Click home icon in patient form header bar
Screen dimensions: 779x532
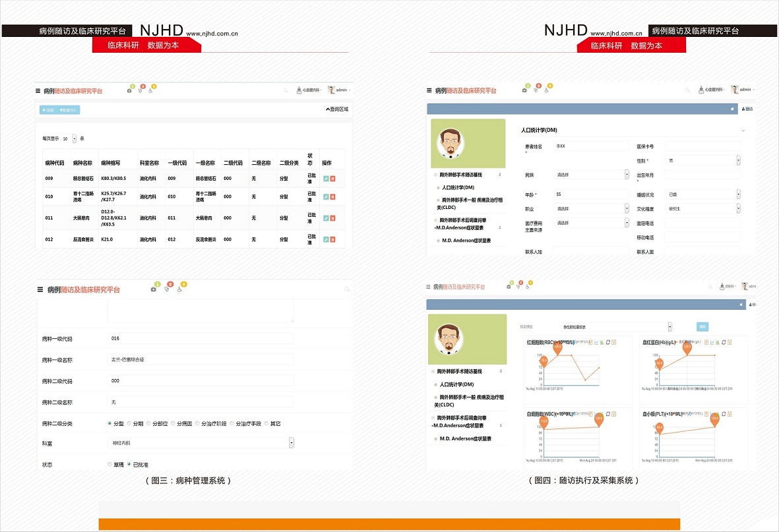(732, 109)
